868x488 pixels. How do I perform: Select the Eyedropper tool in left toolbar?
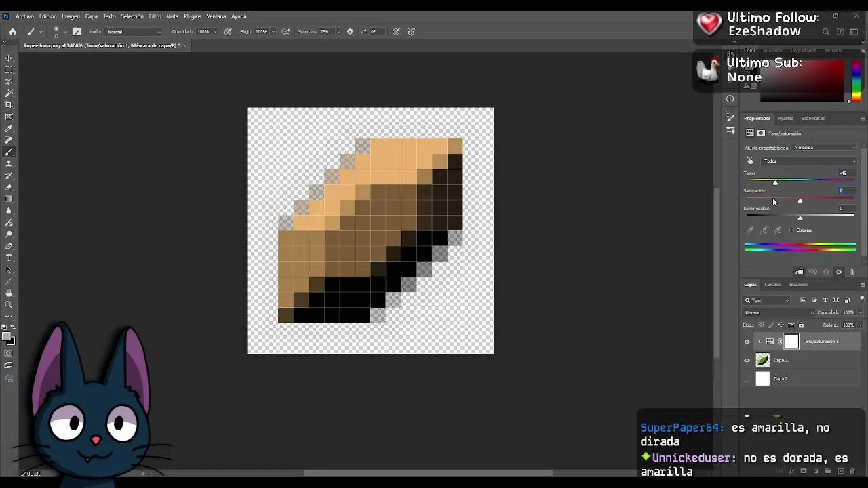(x=9, y=129)
